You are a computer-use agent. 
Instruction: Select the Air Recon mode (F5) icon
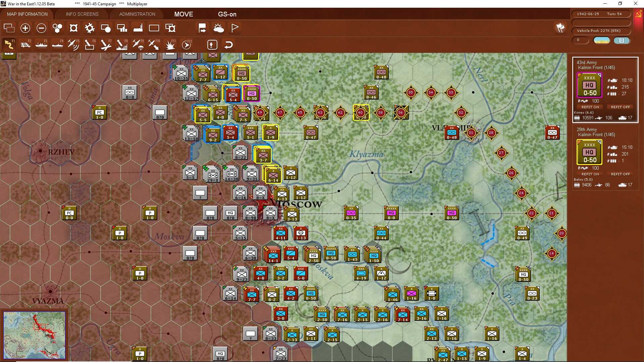click(x=73, y=45)
